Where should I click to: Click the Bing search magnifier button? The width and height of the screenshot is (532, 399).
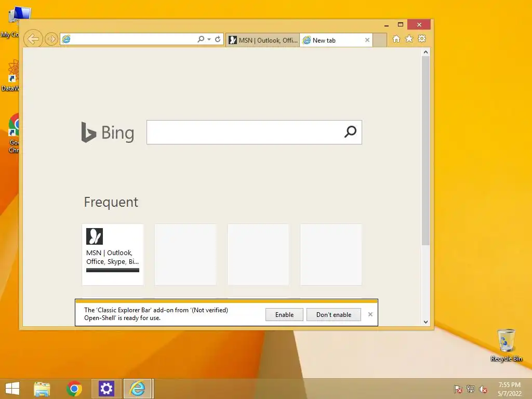[x=351, y=131]
